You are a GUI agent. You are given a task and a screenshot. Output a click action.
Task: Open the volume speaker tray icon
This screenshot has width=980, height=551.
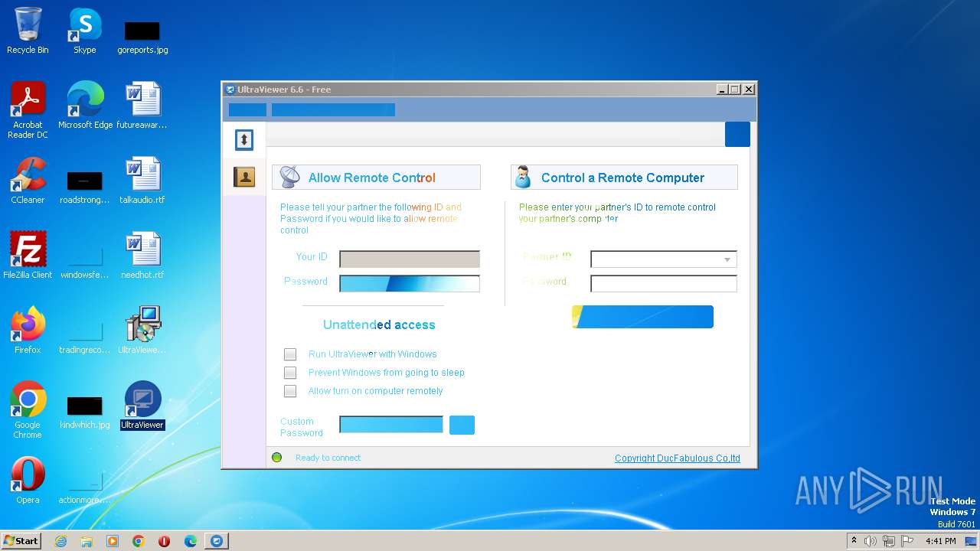click(871, 541)
